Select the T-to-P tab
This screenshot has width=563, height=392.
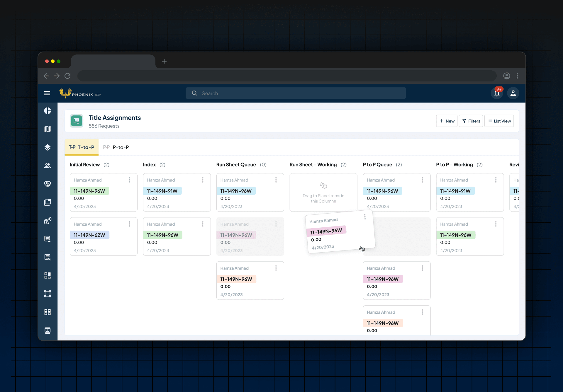pyautogui.click(x=82, y=147)
